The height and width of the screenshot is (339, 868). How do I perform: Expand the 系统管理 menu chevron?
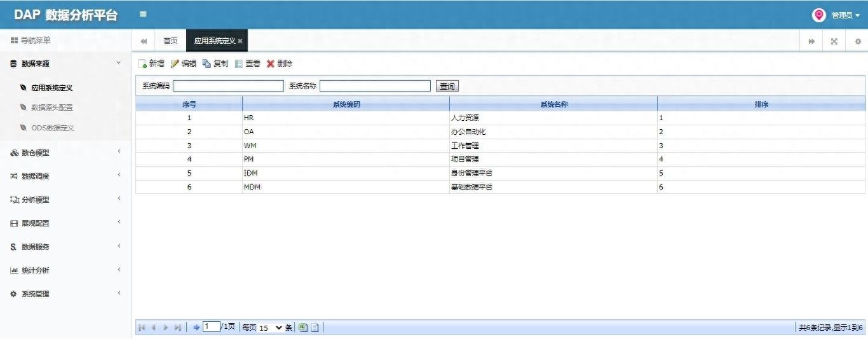[x=119, y=293]
